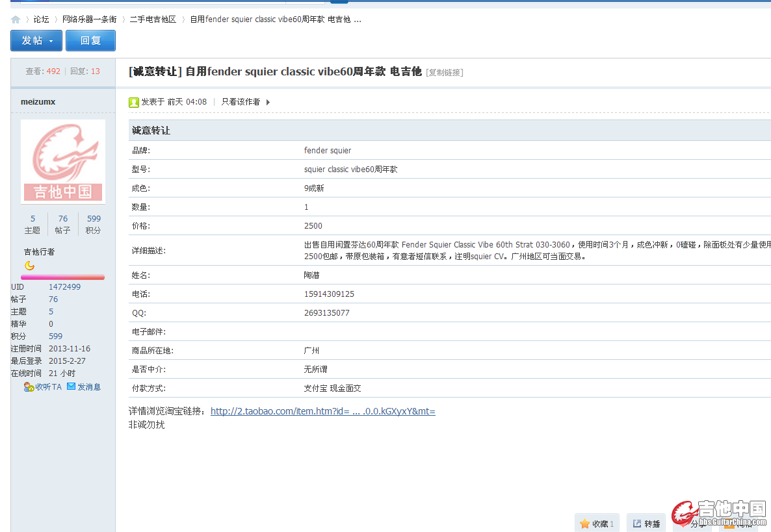Click 最后登录 2015-2-27 date
Viewport: 771px width, 532px height.
click(x=67, y=361)
